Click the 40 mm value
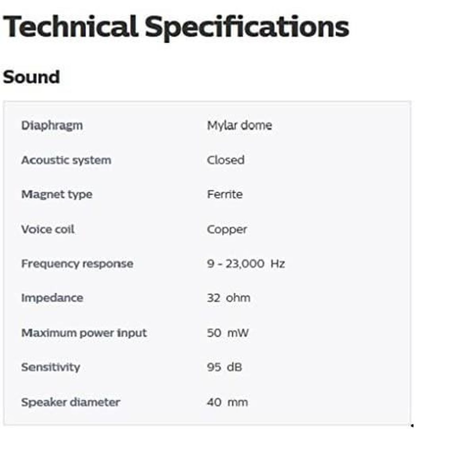The width and height of the screenshot is (476, 476). [x=227, y=402]
